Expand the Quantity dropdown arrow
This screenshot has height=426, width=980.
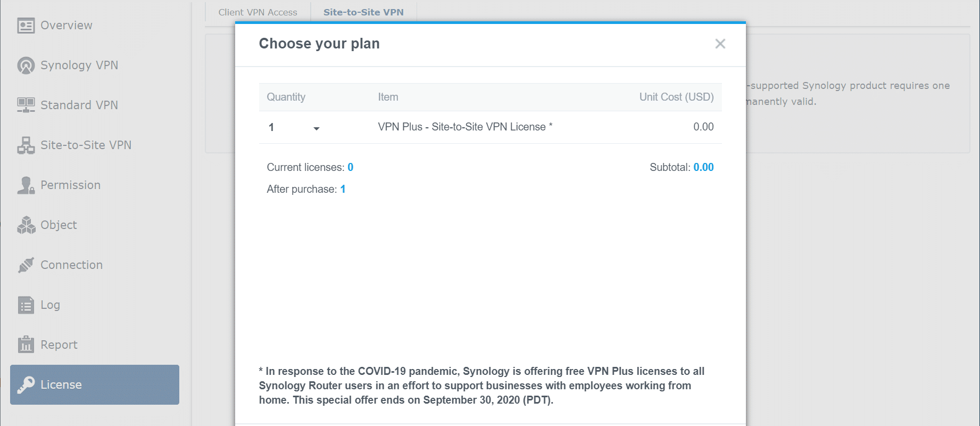click(x=317, y=128)
